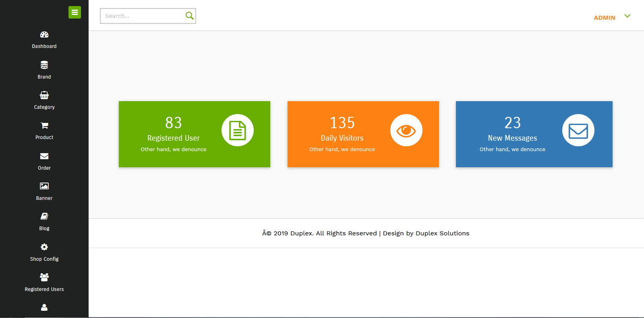
Task: Select Product menu label
Action: (x=44, y=137)
